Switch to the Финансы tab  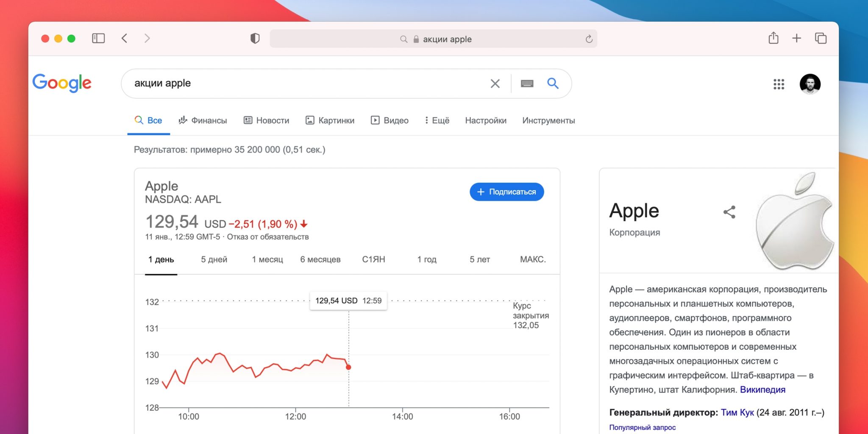(203, 120)
